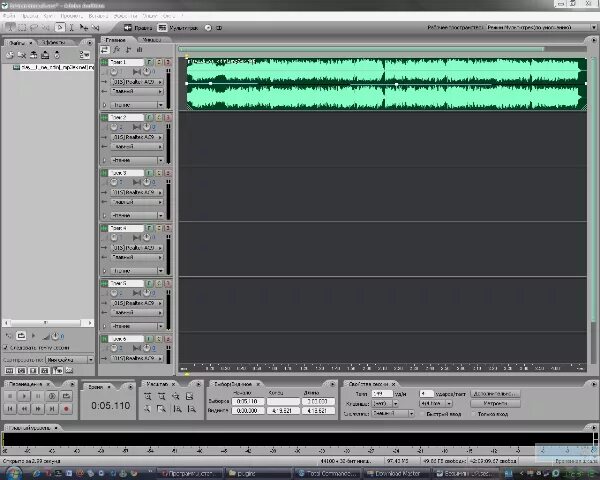Click the import file icon in Files panel

(x=10, y=55)
